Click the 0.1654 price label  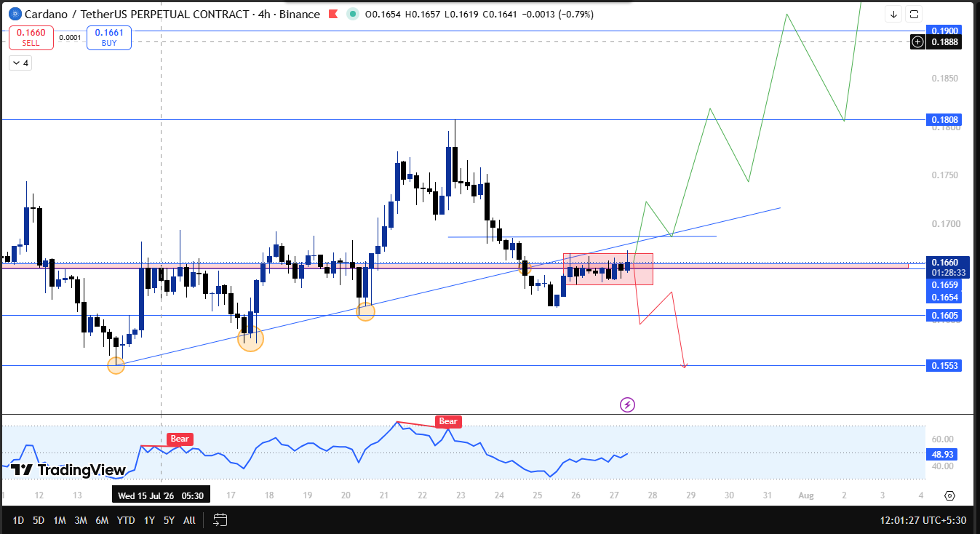945,298
